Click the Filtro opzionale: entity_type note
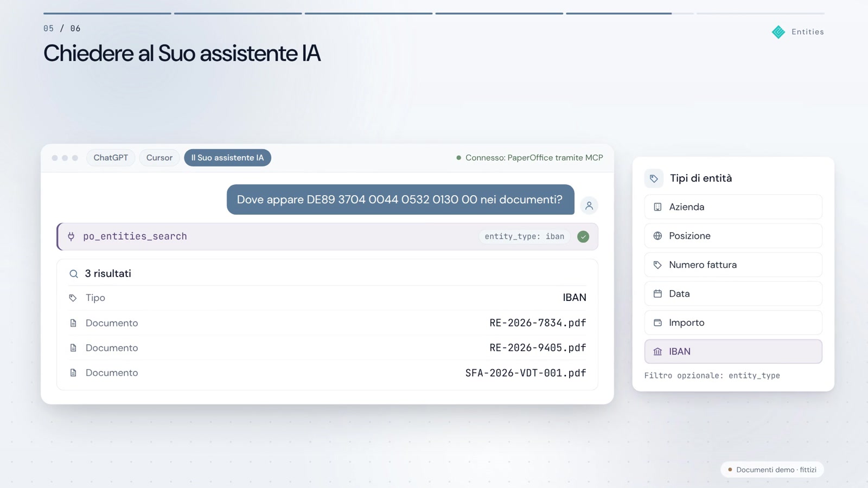 pos(712,376)
